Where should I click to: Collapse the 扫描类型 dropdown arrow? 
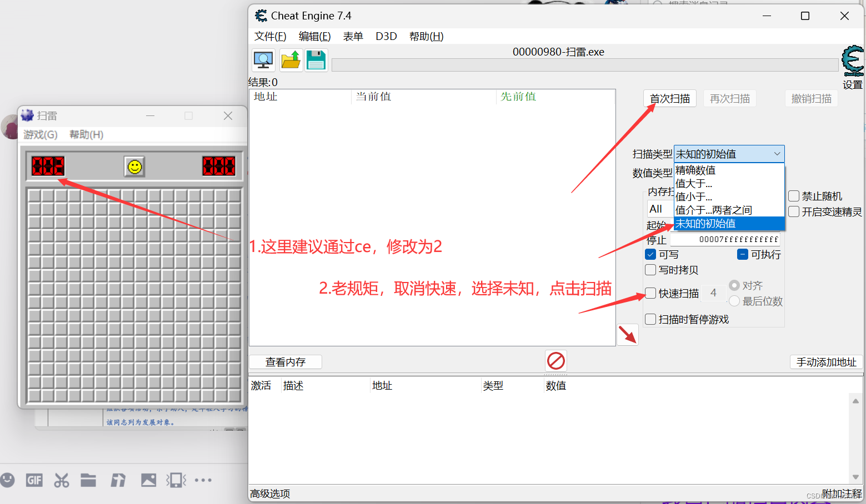coord(777,154)
